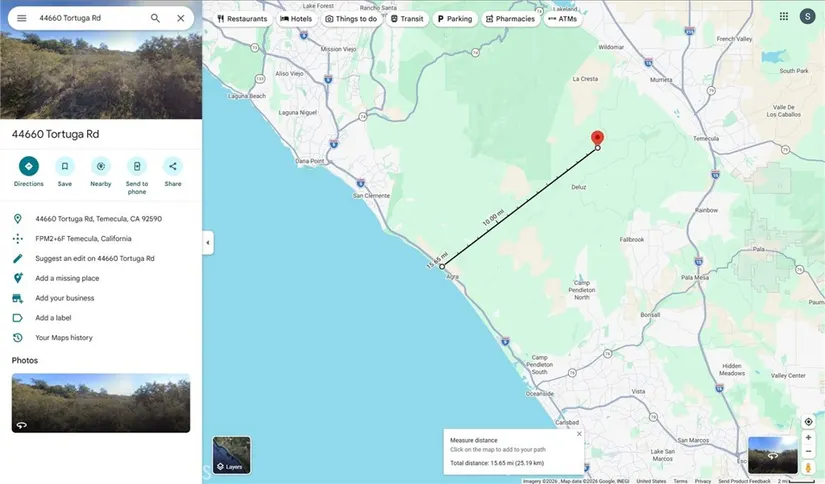Select the Restaurants filter chip
This screenshot has height=484, width=825.
click(x=242, y=19)
